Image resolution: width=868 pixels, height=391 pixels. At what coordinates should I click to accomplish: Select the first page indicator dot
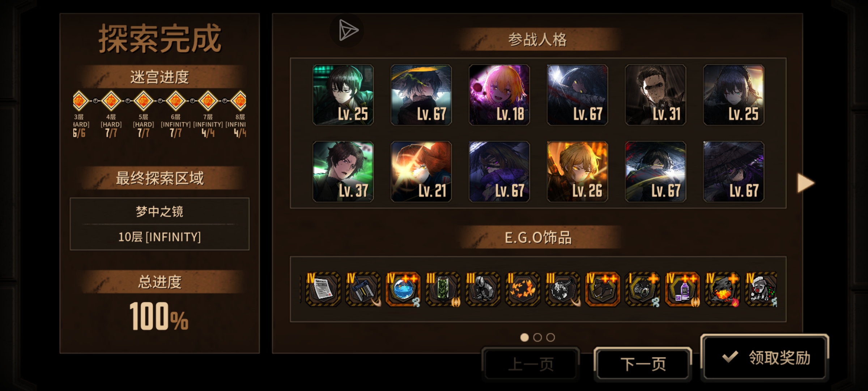pyautogui.click(x=524, y=337)
